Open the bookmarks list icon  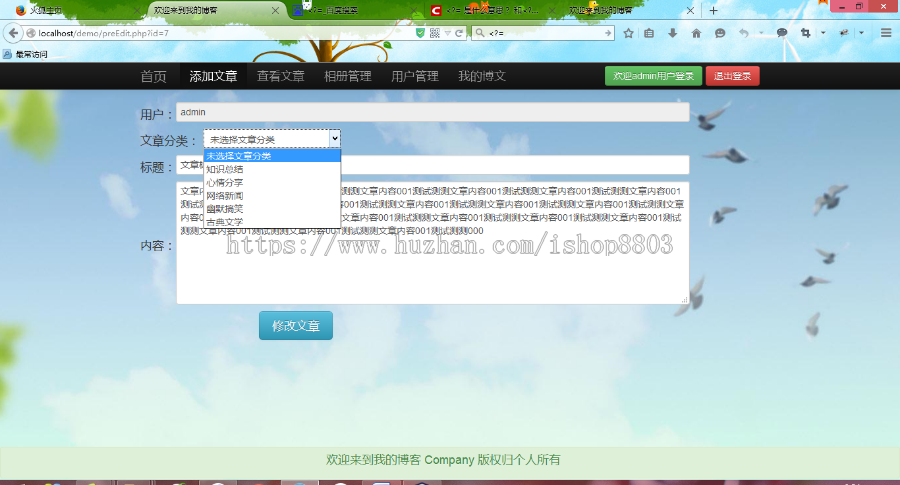649,33
